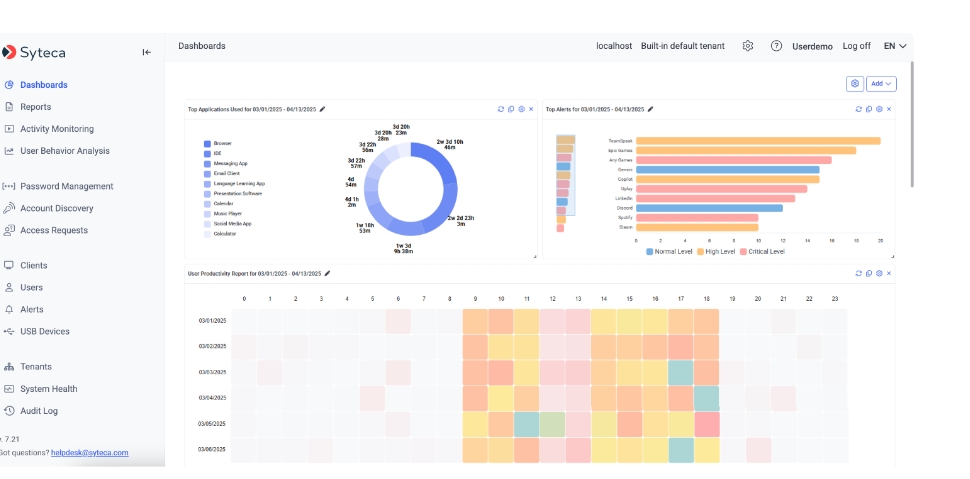
Task: Toggle the Browser legend entry
Action: (x=221, y=143)
